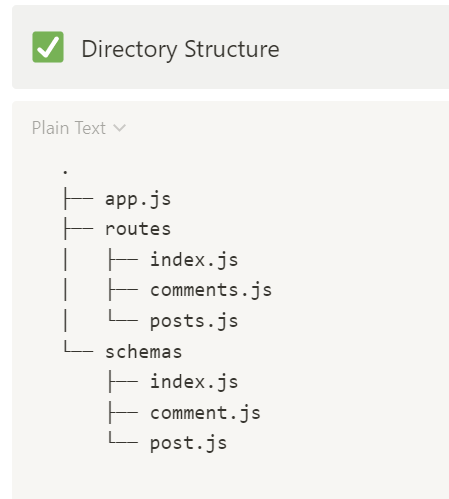Viewport: 449px width, 499px height.
Task: Click the corner connector before post.js
Action: (x=123, y=438)
